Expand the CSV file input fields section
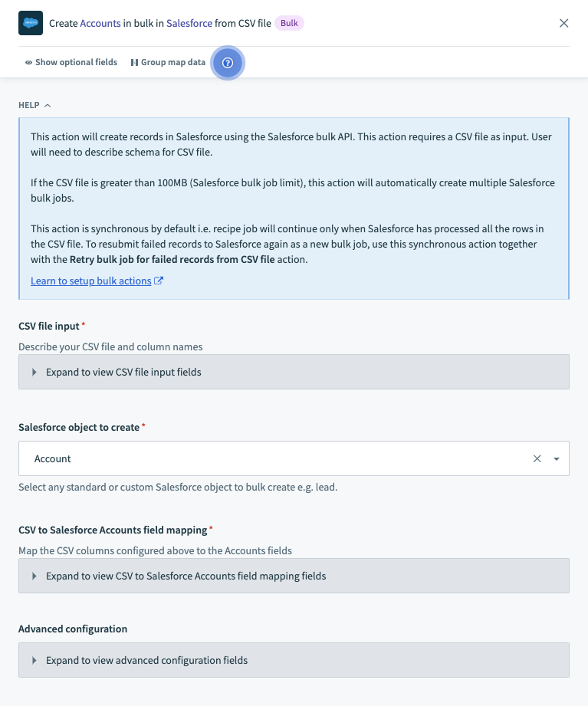Viewport: 588px width, 706px height. pos(123,372)
